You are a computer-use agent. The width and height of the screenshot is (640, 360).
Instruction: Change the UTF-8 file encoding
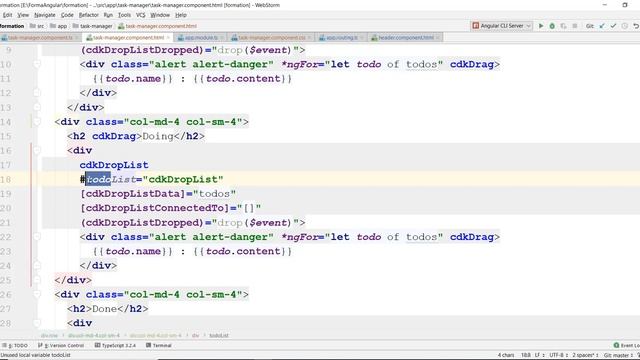coord(558,355)
